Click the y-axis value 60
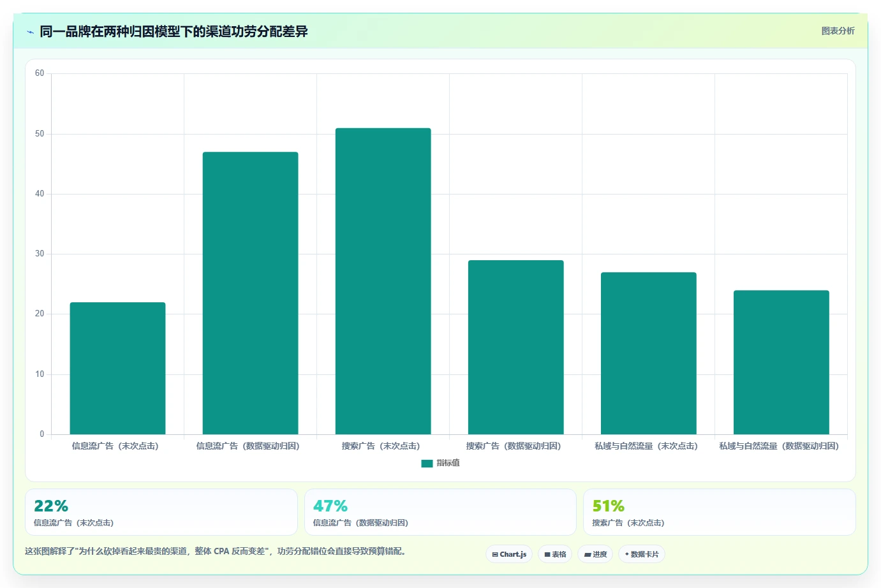The width and height of the screenshot is (881, 588). click(x=40, y=73)
